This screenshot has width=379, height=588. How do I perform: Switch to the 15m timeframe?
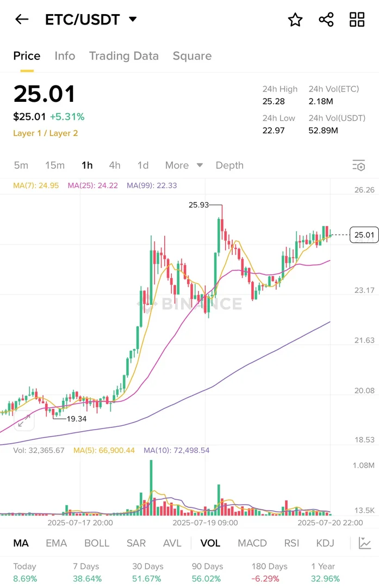(55, 166)
